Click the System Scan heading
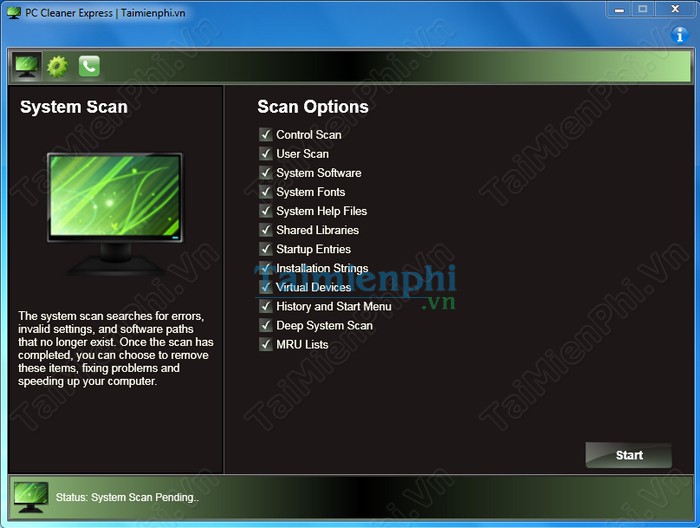 tap(74, 107)
